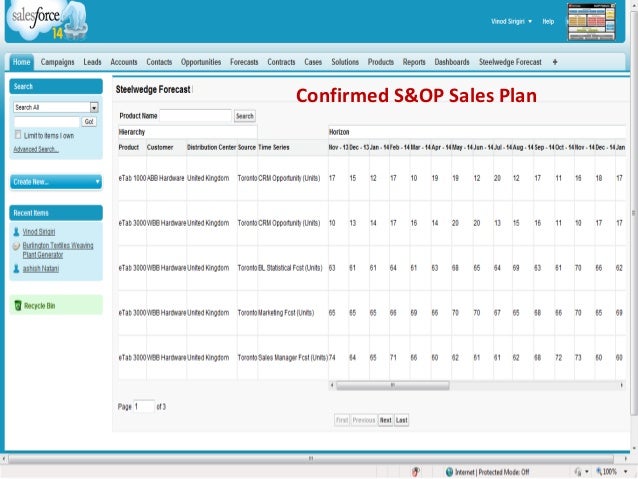Image resolution: width=638 pixels, height=479 pixels.
Task: Click the Product Name Search button
Action: [245, 116]
